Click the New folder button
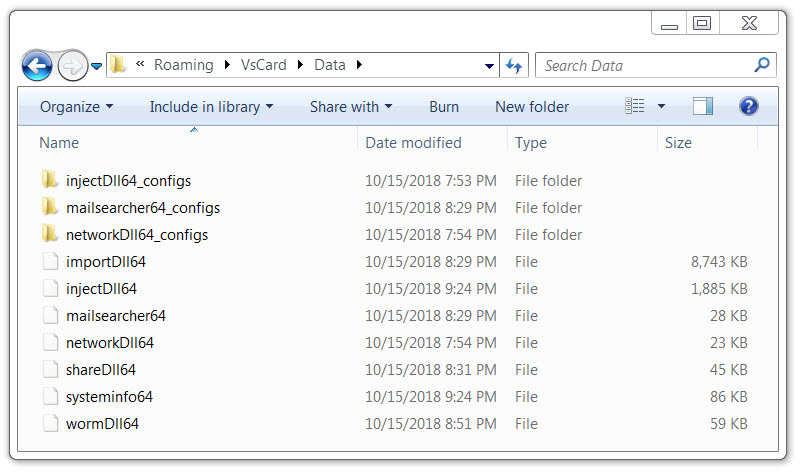Viewport: 800px width, 473px height. click(x=532, y=107)
